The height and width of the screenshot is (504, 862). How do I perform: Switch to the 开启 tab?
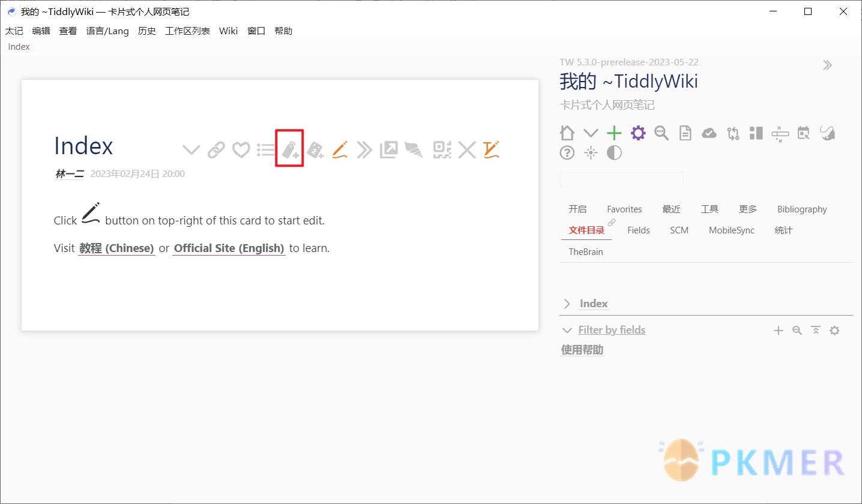coord(577,209)
